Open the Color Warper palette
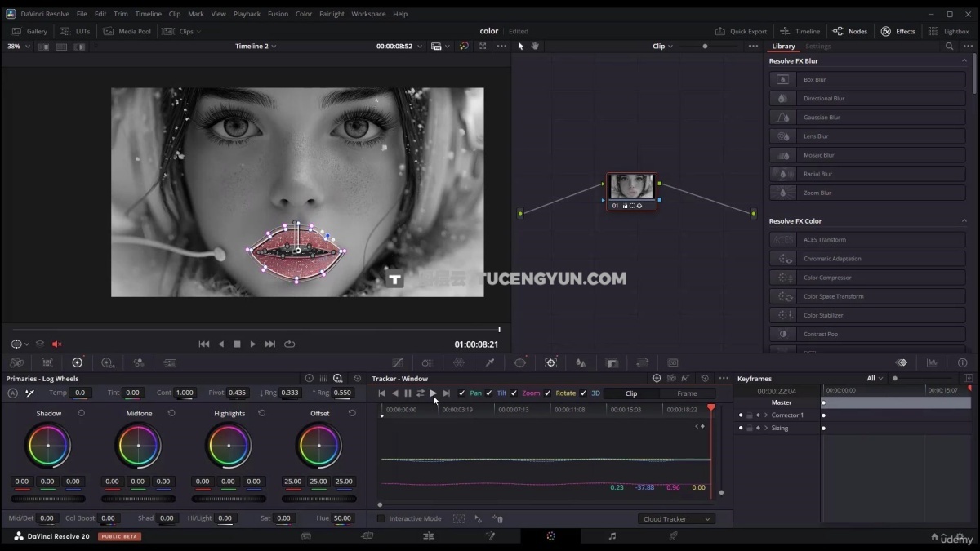This screenshot has height=551, width=980. pyautogui.click(x=427, y=362)
